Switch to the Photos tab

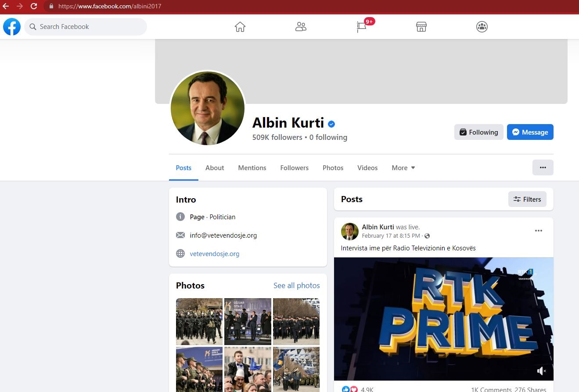(333, 167)
